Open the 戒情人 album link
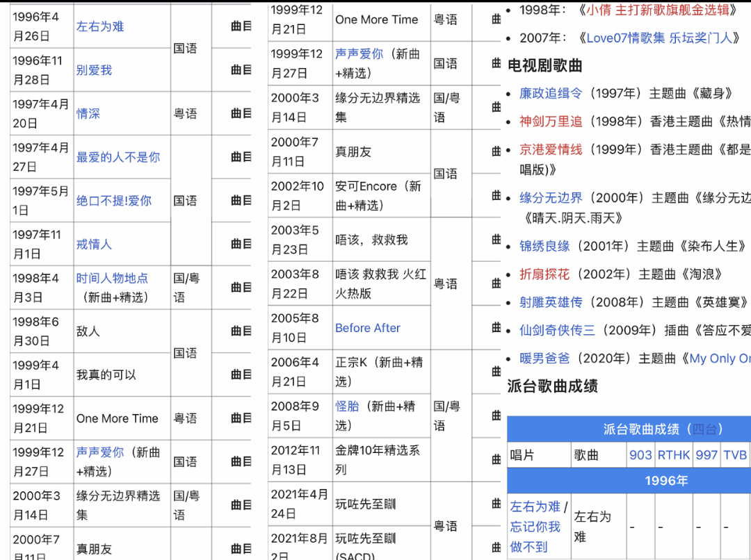The width and height of the screenshot is (751, 560). [x=94, y=244]
